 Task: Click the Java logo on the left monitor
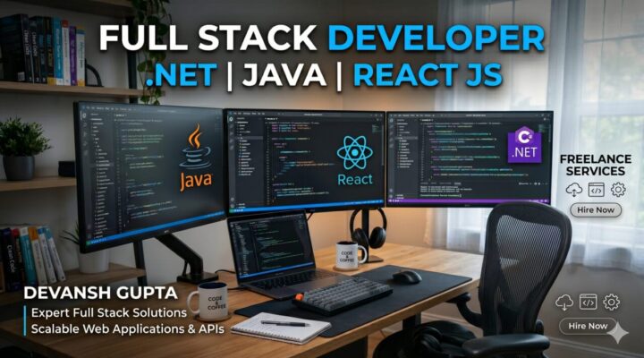click(196, 158)
